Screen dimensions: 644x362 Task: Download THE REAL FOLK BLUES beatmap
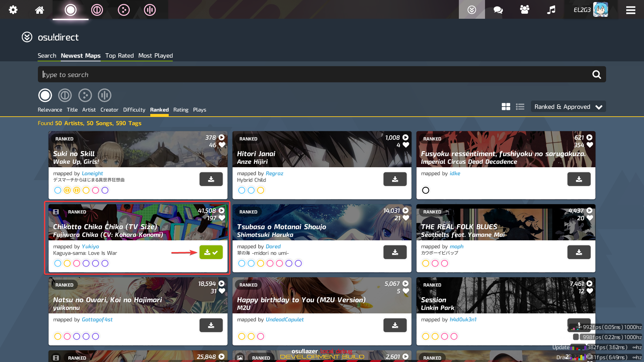[x=579, y=252]
